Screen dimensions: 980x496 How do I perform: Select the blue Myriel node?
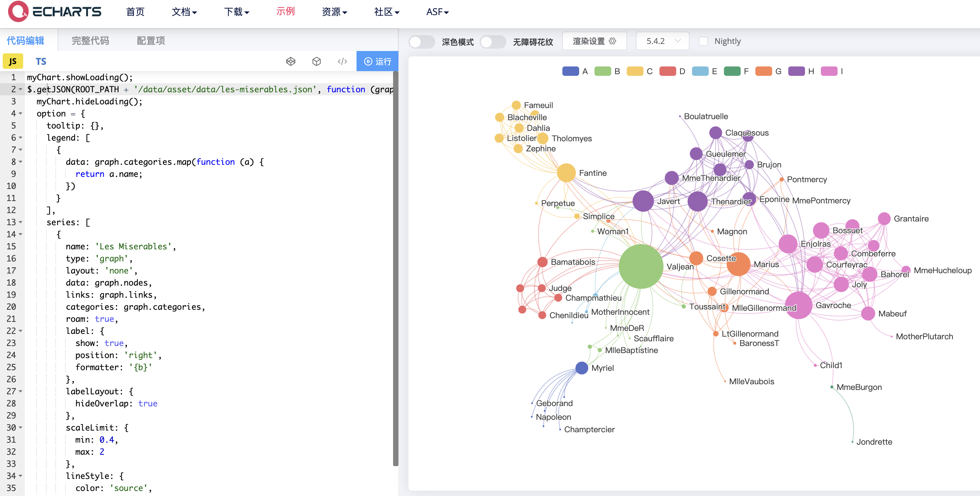[x=582, y=368]
